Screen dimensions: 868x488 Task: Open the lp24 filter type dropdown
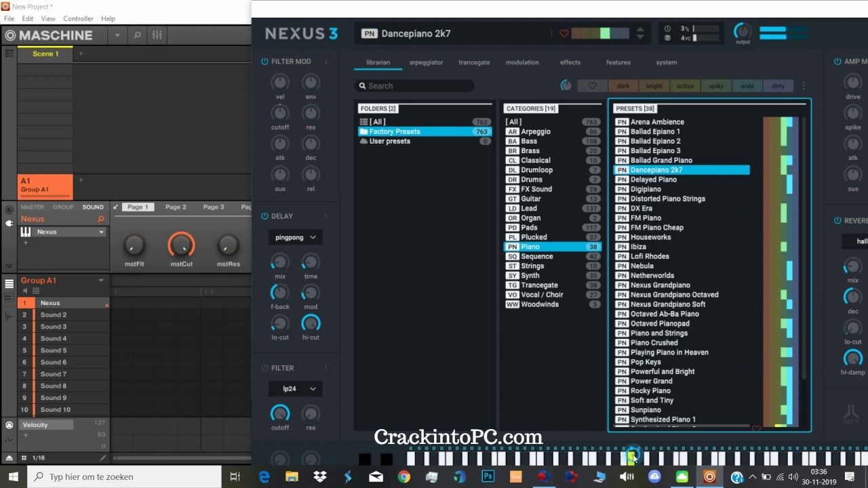(295, 389)
